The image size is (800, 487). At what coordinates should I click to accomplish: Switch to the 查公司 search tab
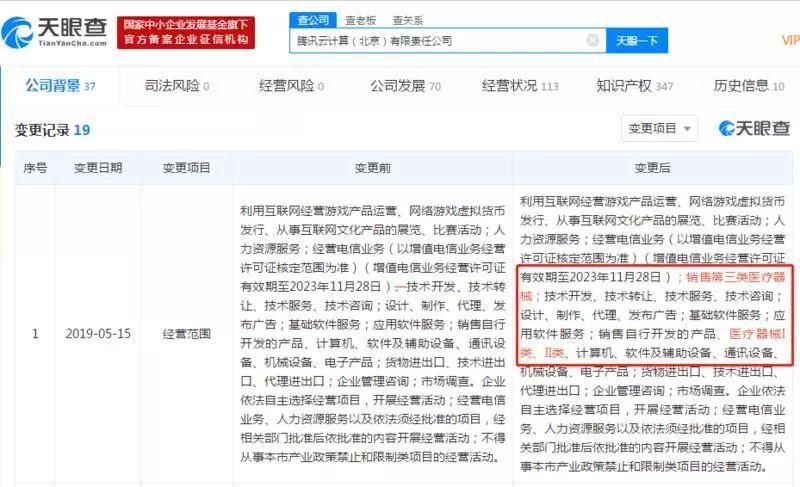(313, 20)
